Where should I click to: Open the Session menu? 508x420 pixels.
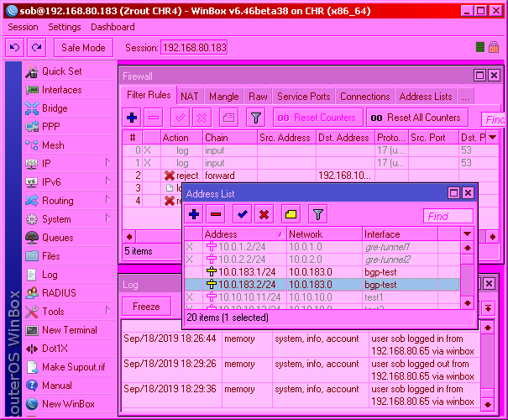(23, 27)
